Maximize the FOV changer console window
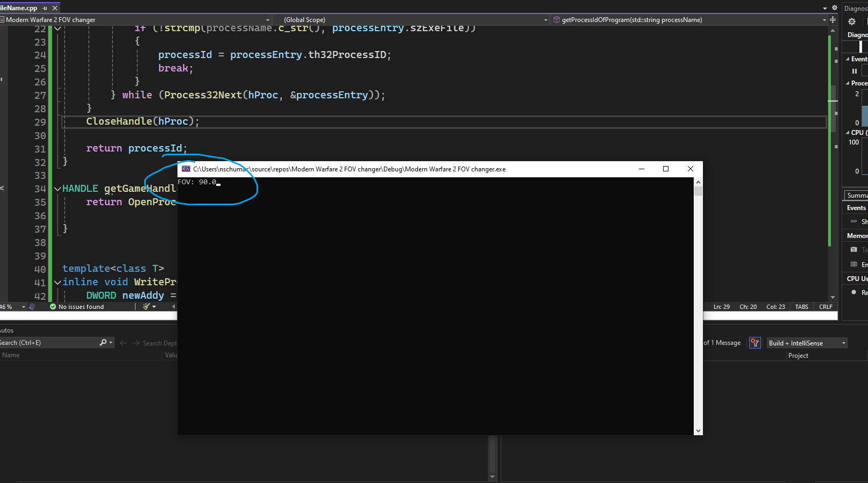Screen dimensions: 868x483 pos(666,169)
